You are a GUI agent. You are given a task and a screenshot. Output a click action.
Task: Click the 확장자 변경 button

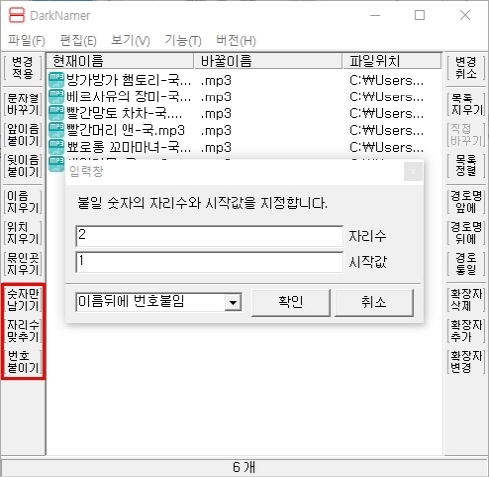466,362
